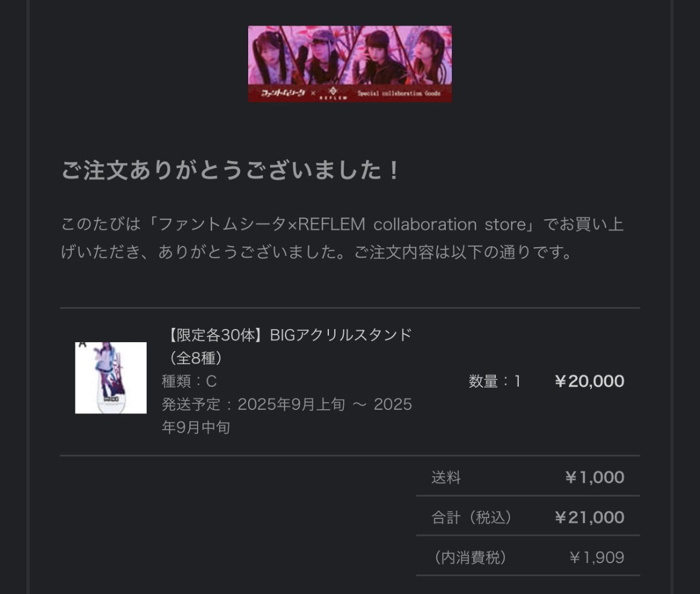This screenshot has width=700, height=594.
Task: Click the 合計（税込） total label
Action: tap(471, 517)
